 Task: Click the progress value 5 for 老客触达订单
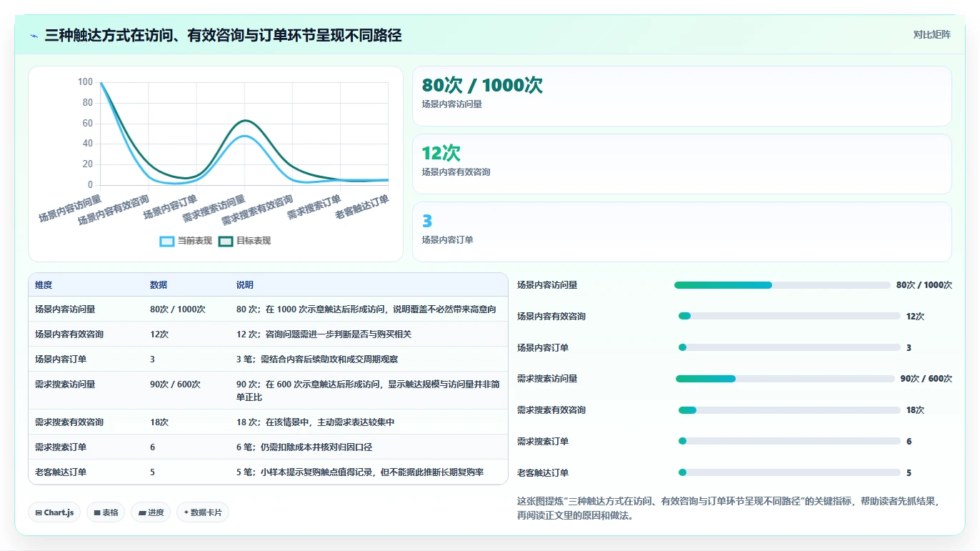(909, 472)
